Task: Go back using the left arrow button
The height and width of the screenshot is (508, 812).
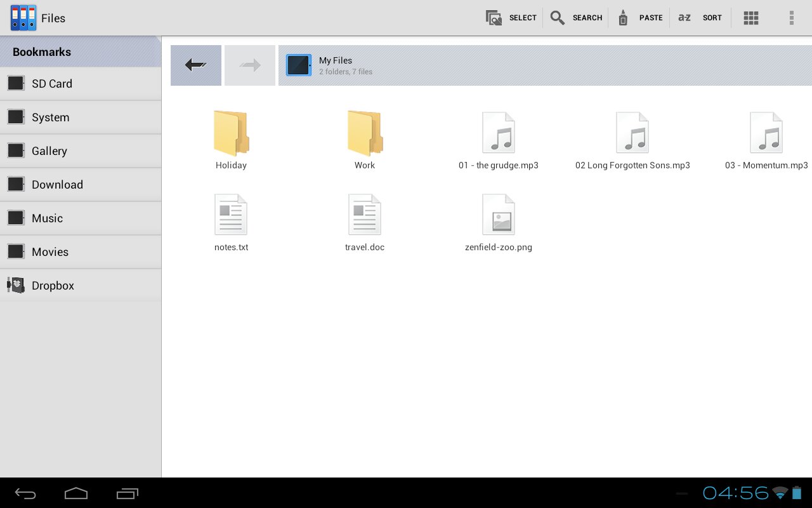Action: (196, 65)
